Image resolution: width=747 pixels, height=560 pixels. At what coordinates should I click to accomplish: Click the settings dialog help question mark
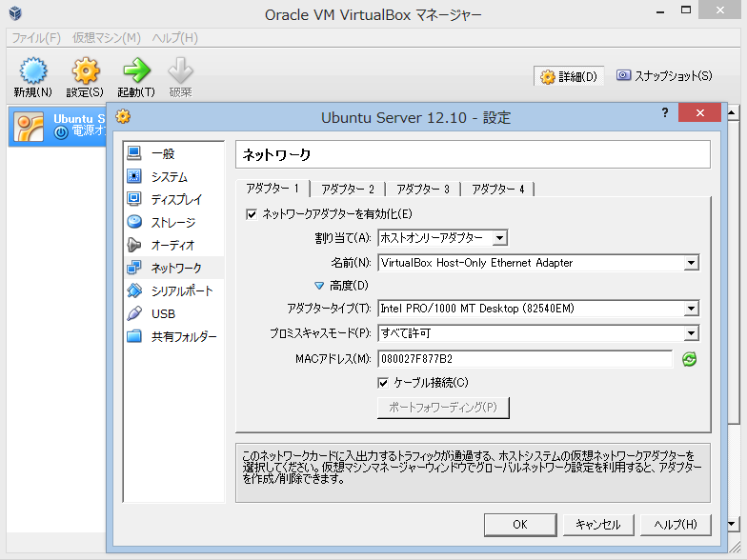point(665,112)
